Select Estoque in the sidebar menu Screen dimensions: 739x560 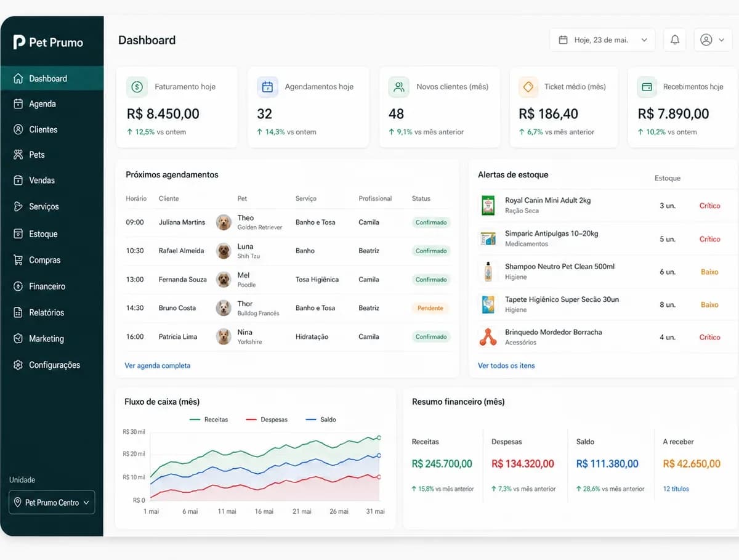click(x=52, y=234)
